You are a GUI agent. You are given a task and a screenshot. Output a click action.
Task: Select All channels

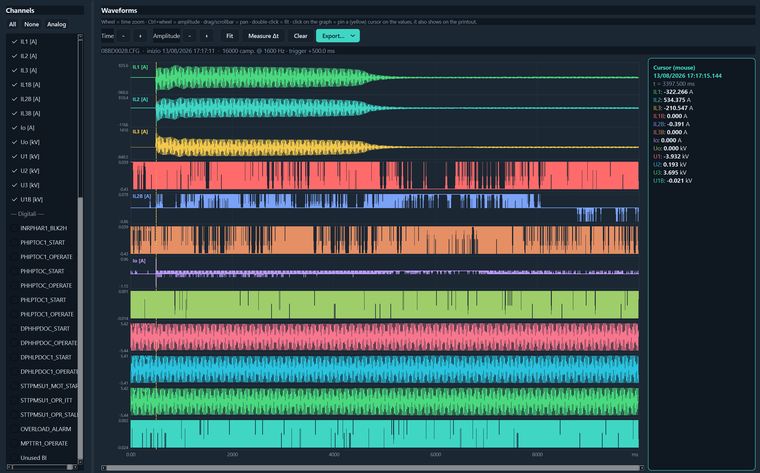point(13,24)
